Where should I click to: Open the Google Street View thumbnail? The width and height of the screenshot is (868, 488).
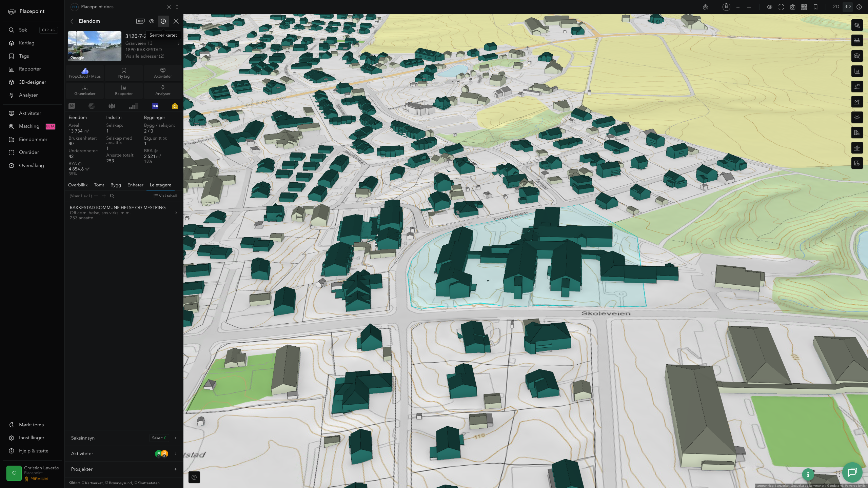coord(95,46)
